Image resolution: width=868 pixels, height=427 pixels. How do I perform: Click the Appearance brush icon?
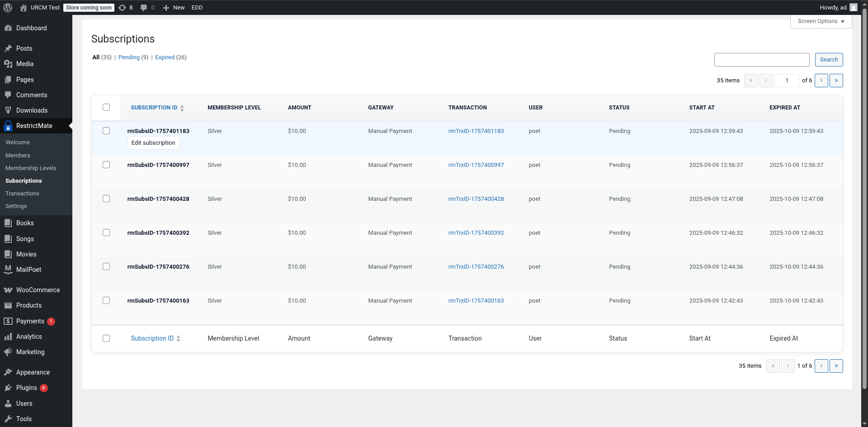pos(8,372)
